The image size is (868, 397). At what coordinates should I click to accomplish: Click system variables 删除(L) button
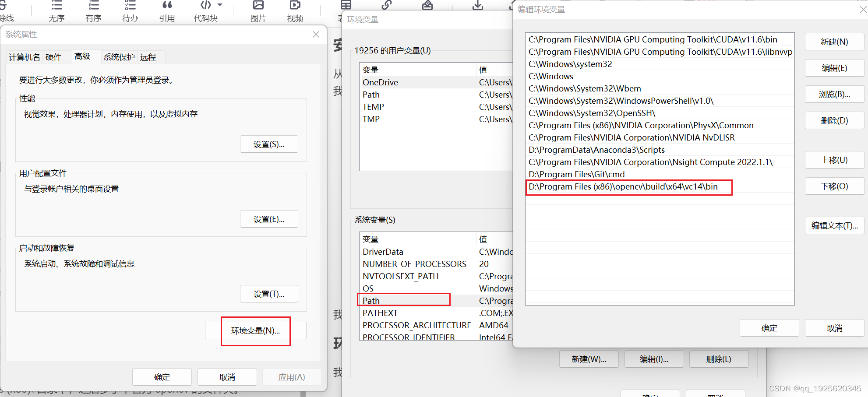point(719,359)
